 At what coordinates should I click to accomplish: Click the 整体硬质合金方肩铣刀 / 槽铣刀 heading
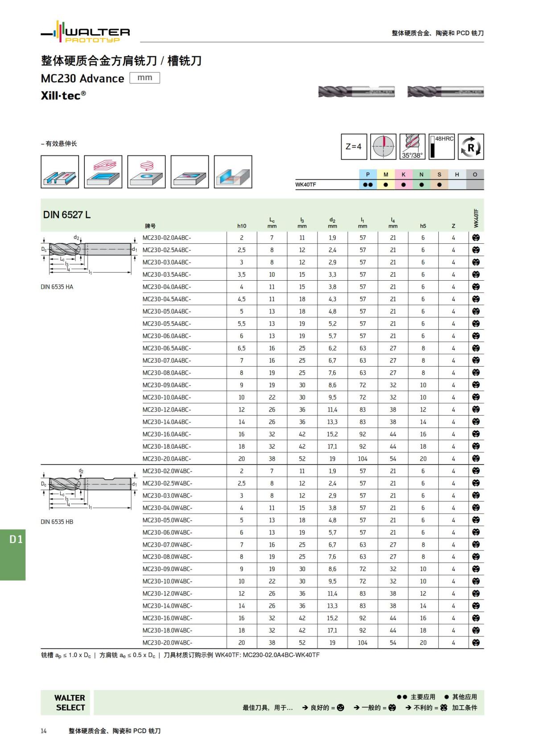(x=121, y=61)
